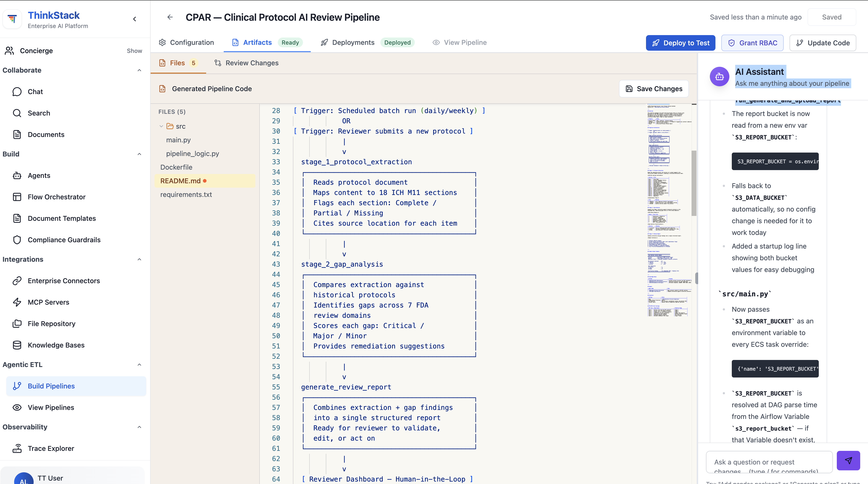Collapse the Agentic ETL section
Screen dimensions: 868x484
139,365
